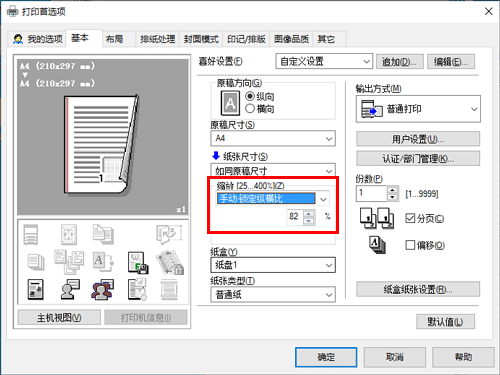Image resolution: width=500 pixels, height=375 pixels.
Task: Click the zoom value field showing 82
Action: pos(295,217)
